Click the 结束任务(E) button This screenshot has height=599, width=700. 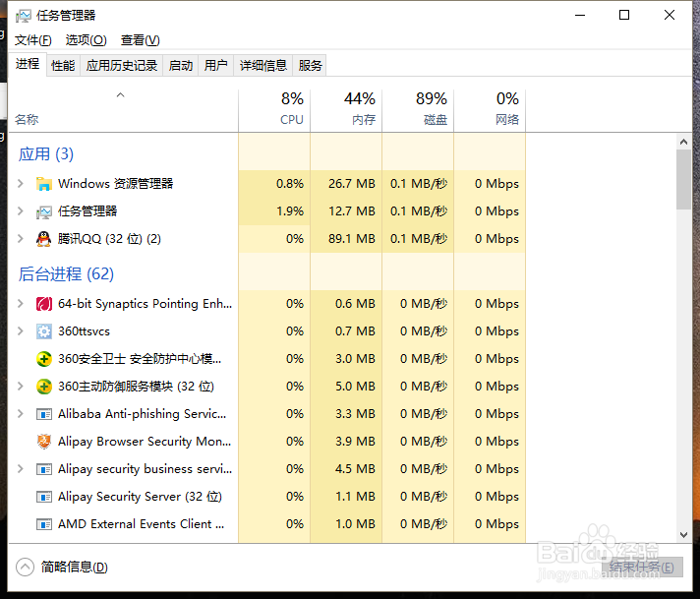pyautogui.click(x=642, y=568)
